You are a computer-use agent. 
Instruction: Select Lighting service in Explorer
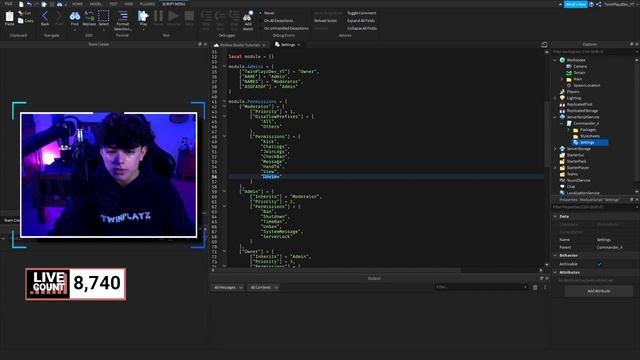[x=573, y=98]
